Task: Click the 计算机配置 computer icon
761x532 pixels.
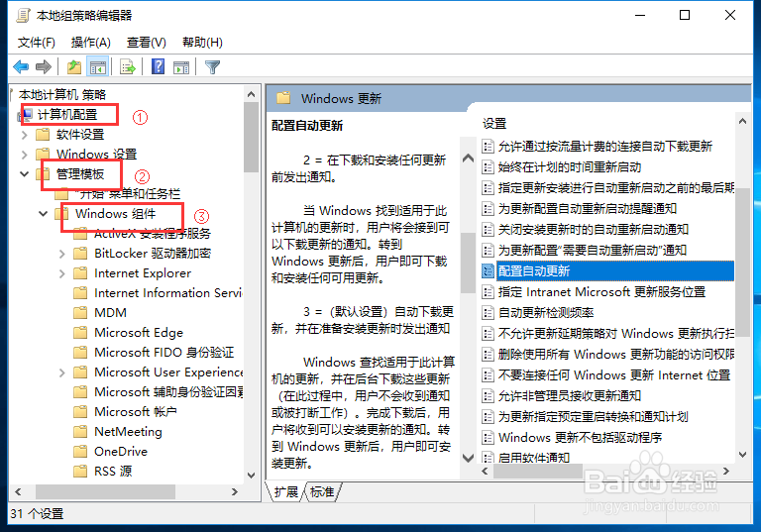Action: (x=26, y=115)
